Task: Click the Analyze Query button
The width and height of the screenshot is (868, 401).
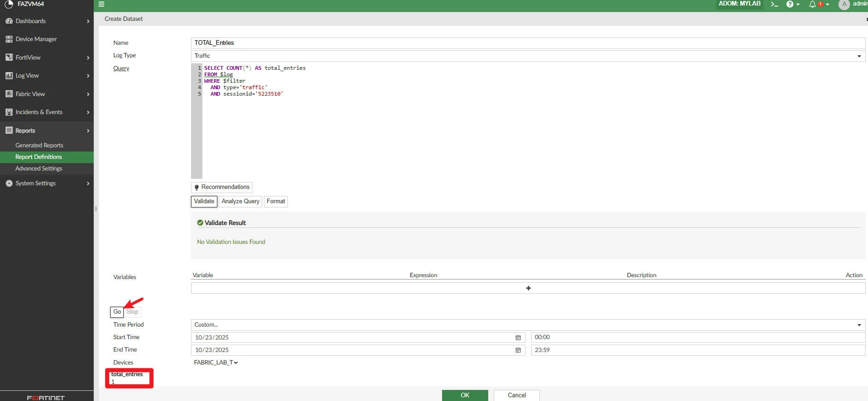Action: (x=240, y=201)
